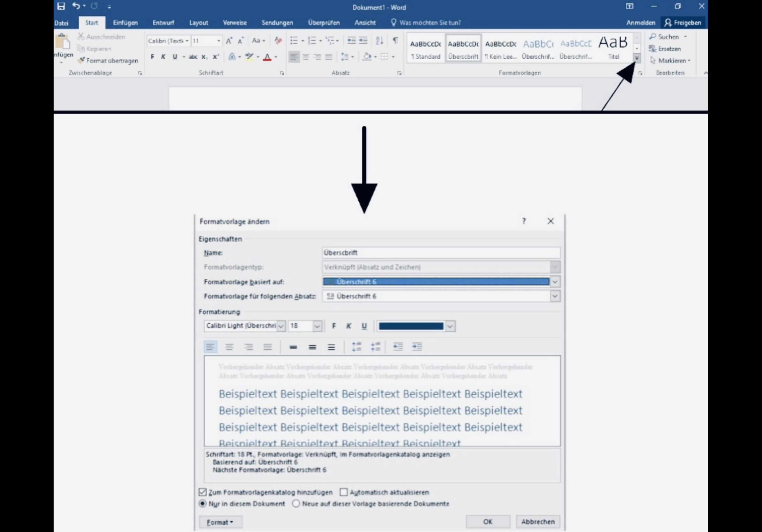Confirm the dialog with OK
This screenshot has width=762, height=532.
pyautogui.click(x=488, y=521)
